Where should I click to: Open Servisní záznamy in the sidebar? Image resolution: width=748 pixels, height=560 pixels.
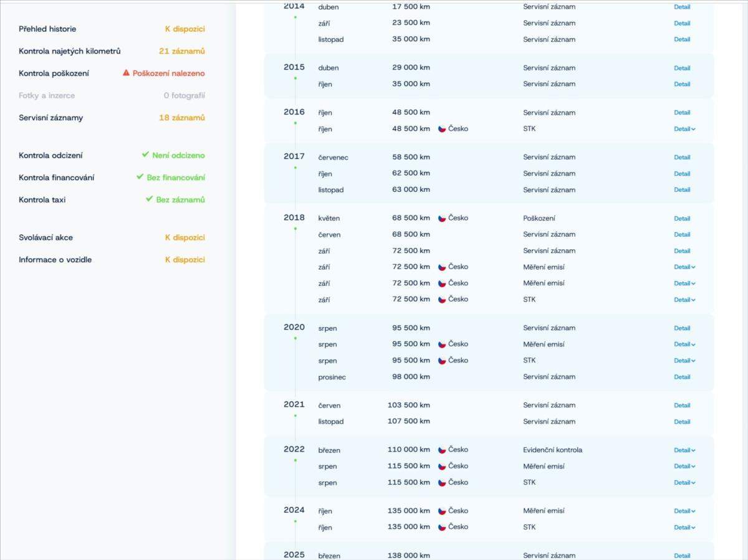(50, 118)
